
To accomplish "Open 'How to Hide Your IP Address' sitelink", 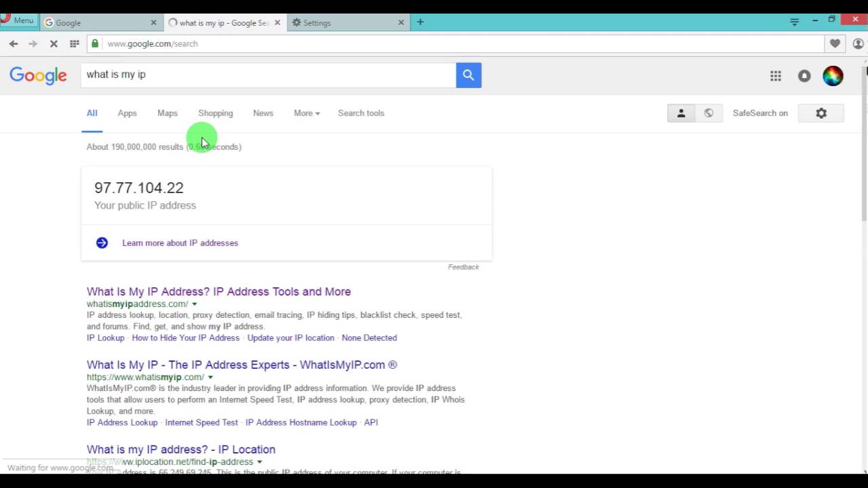I will click(186, 338).
